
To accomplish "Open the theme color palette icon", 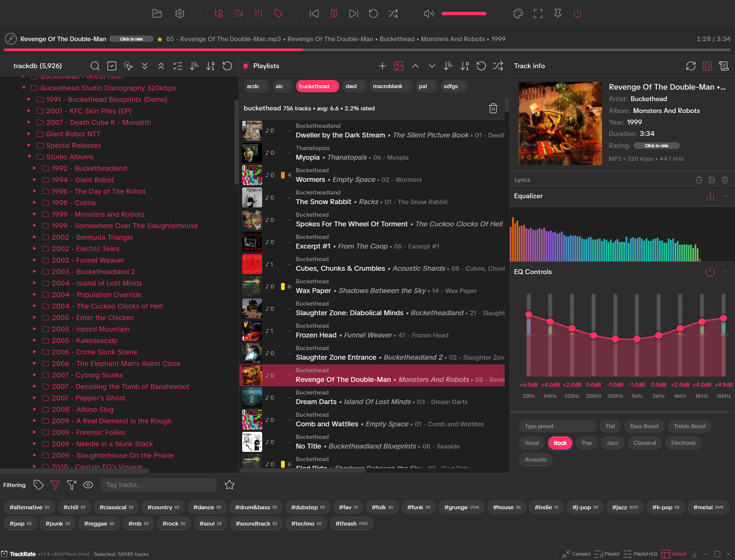I will tap(518, 14).
